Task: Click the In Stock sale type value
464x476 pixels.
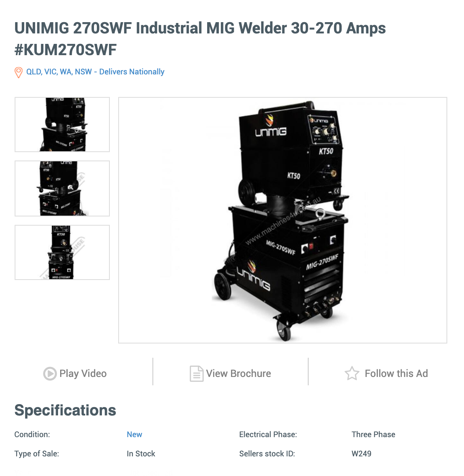Action: [x=141, y=454]
